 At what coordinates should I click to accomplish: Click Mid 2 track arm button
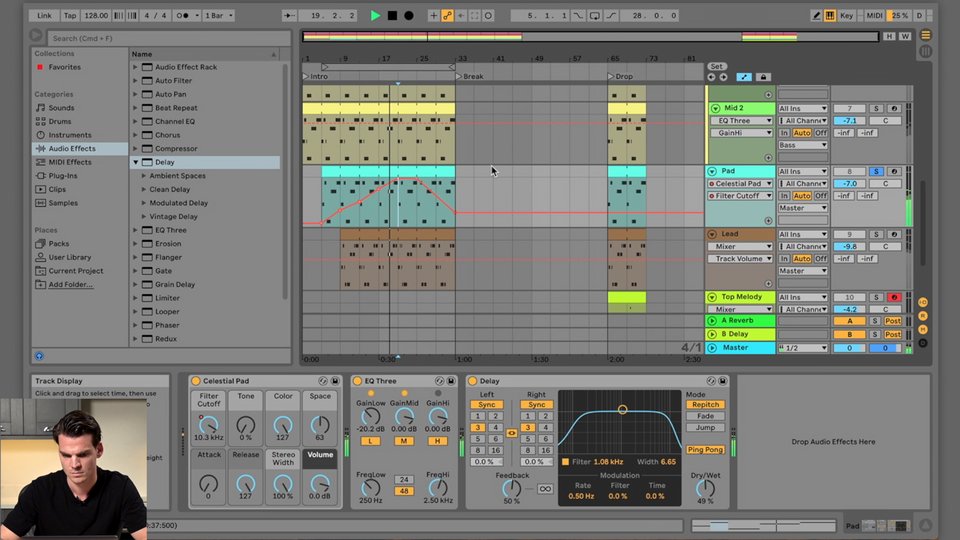[x=894, y=108]
